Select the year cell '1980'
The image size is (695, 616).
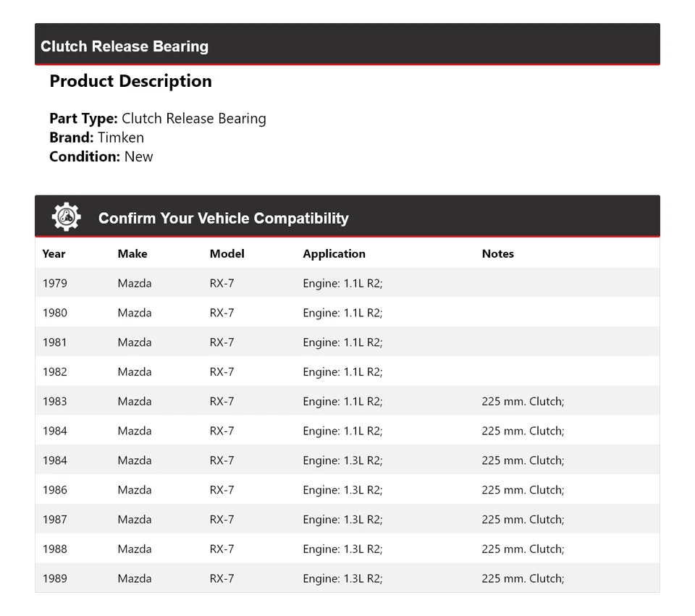55,313
